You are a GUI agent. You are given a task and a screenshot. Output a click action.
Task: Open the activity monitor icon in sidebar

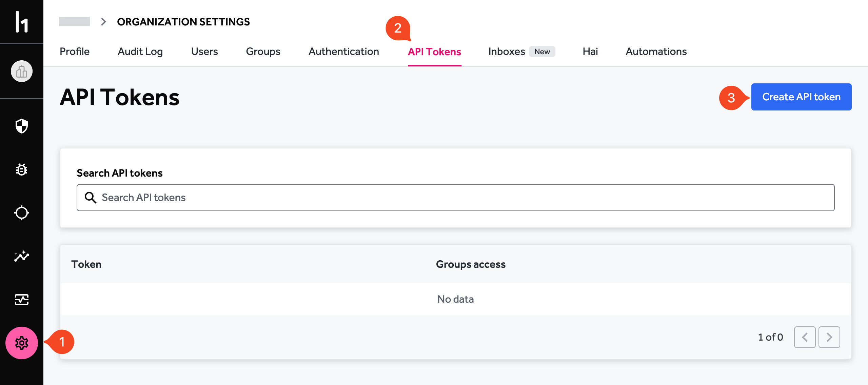[x=22, y=300]
